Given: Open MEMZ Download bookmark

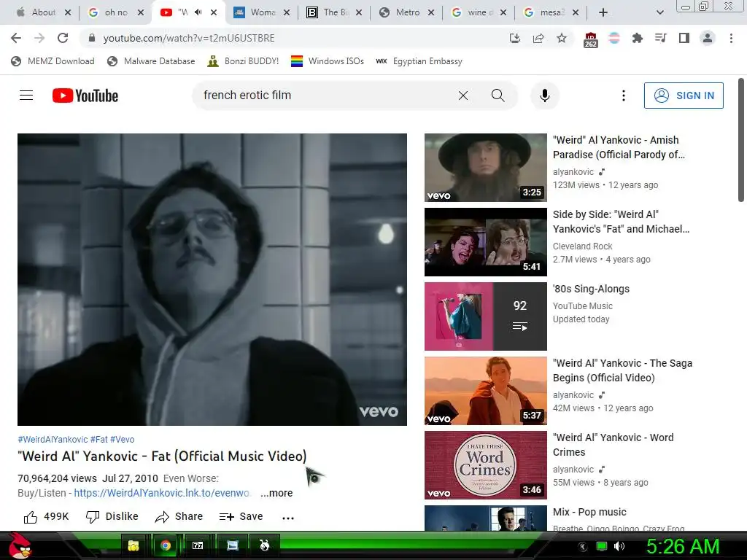Looking at the screenshot, I should pyautogui.click(x=53, y=61).
